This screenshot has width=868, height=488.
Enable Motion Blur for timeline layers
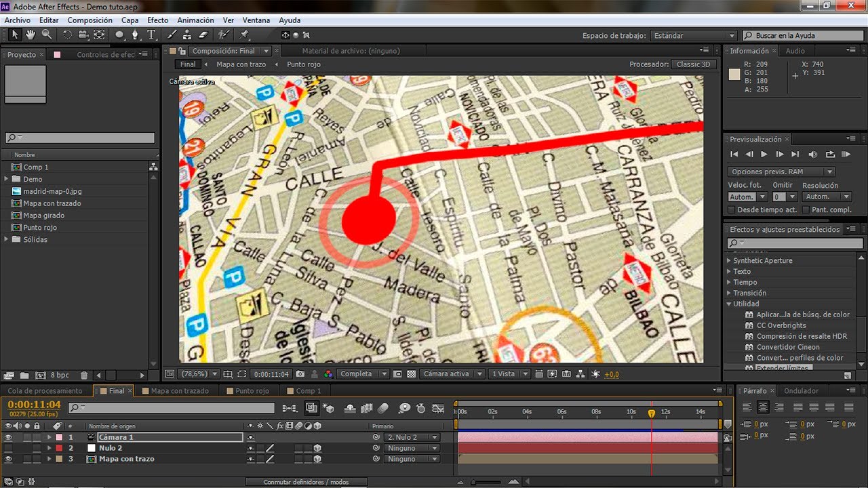click(x=383, y=408)
